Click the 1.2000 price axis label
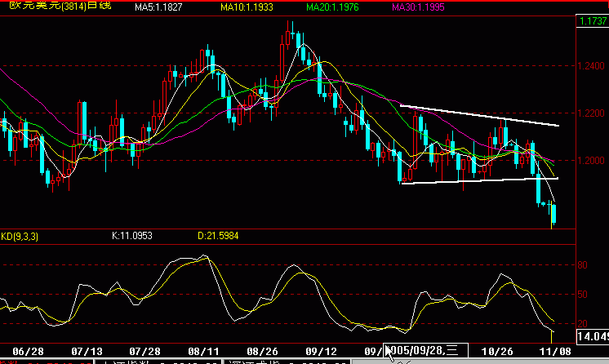 click(x=591, y=161)
